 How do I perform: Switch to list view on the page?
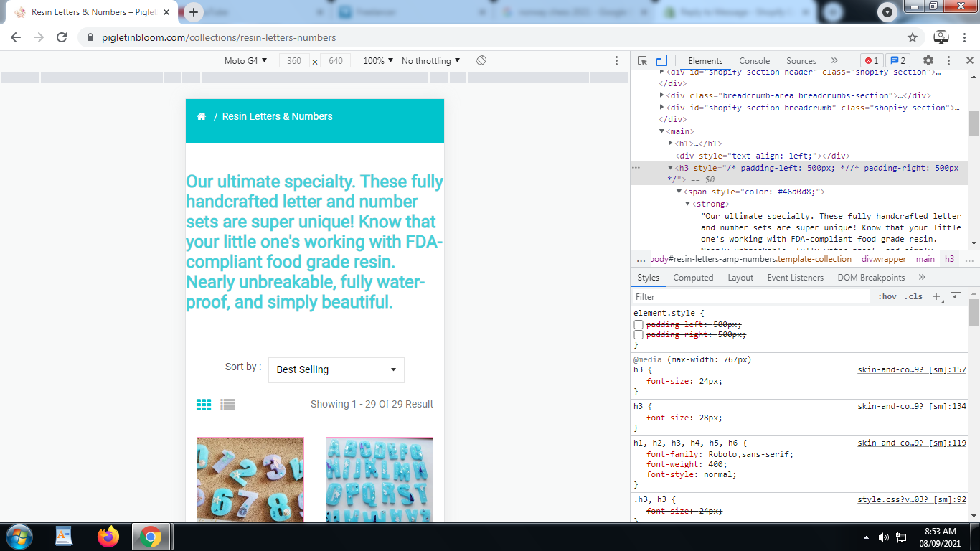click(x=228, y=405)
